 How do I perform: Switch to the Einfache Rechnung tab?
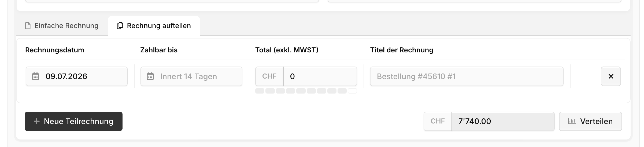62,26
